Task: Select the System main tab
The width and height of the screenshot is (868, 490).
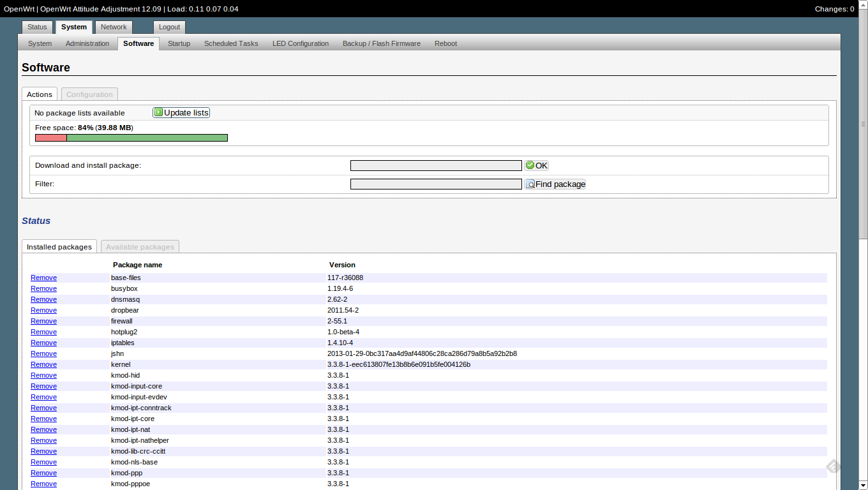Action: 74,27
